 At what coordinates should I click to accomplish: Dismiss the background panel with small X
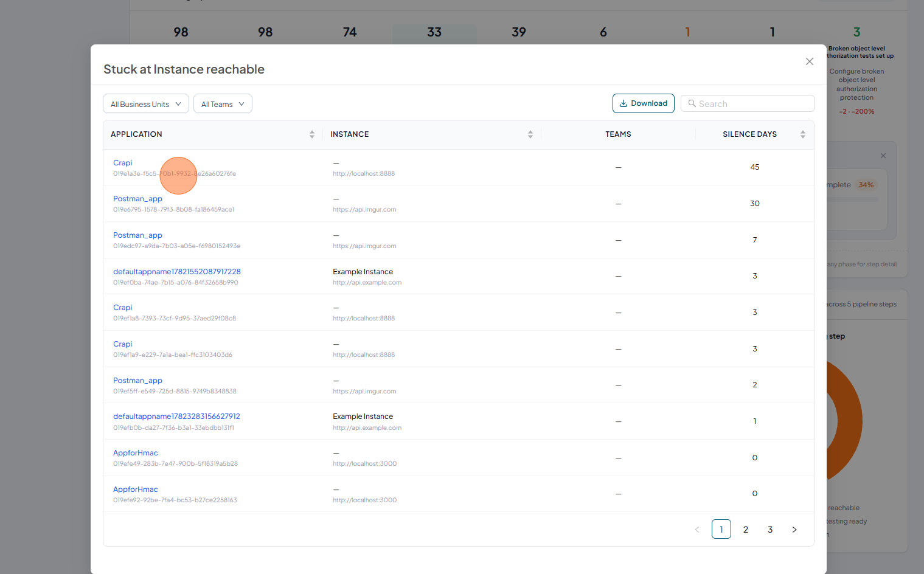tap(883, 156)
